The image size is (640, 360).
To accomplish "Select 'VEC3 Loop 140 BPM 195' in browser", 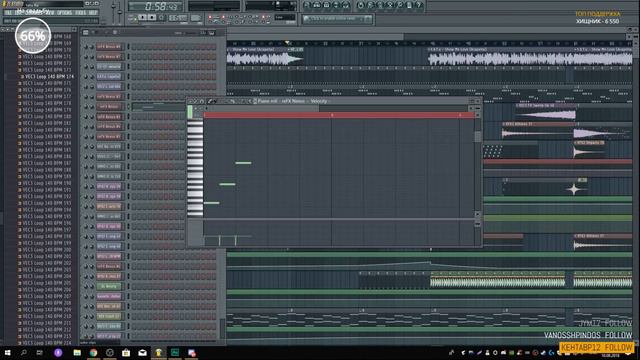I will pos(47,216).
